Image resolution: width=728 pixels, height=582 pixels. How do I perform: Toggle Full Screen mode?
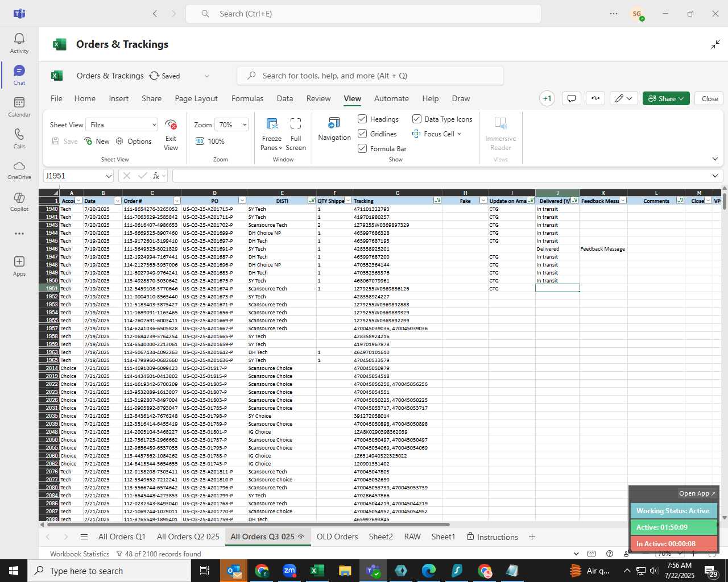pos(296,135)
